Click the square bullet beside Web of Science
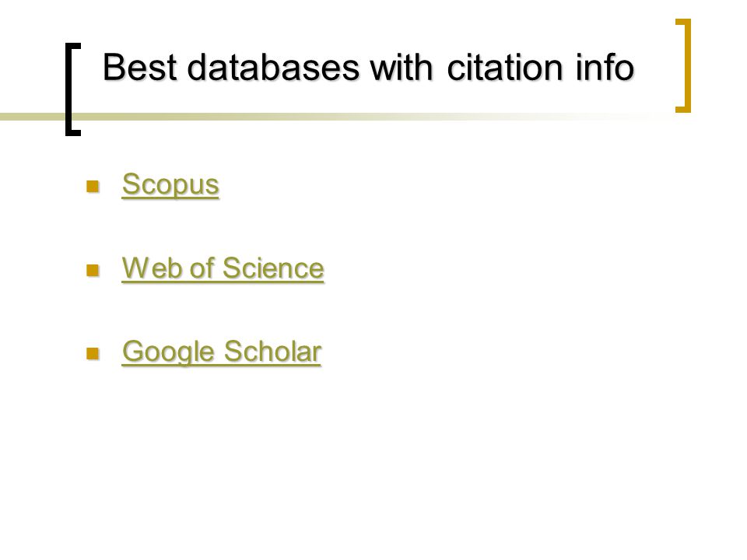This screenshot has height=560, width=747. pyautogui.click(x=93, y=270)
